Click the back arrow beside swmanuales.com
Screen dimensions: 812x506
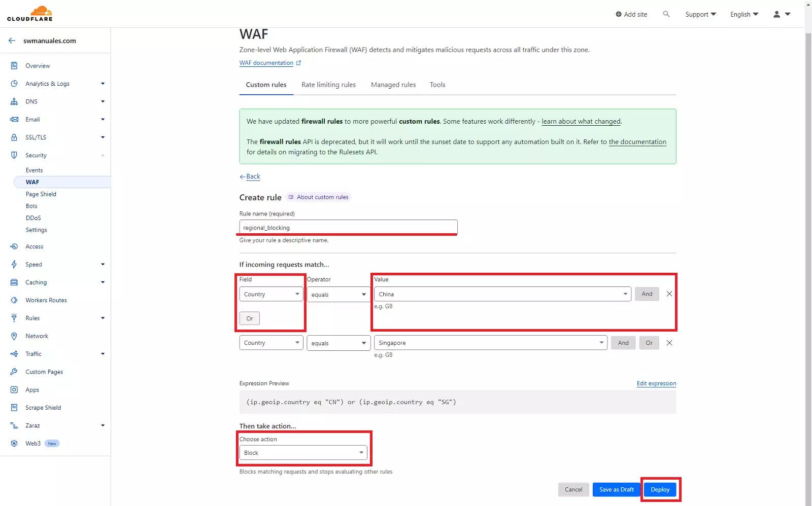pyautogui.click(x=12, y=41)
